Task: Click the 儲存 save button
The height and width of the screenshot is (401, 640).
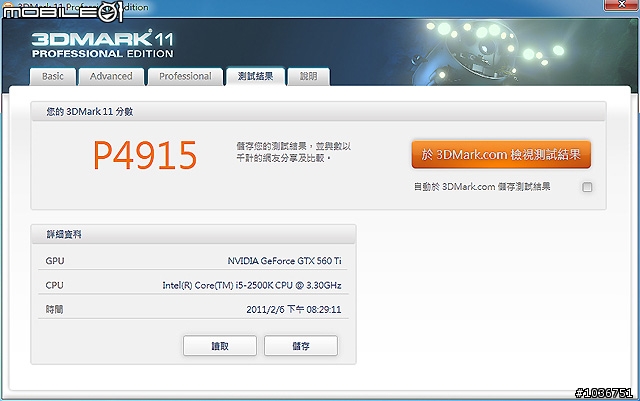Action: tap(301, 346)
